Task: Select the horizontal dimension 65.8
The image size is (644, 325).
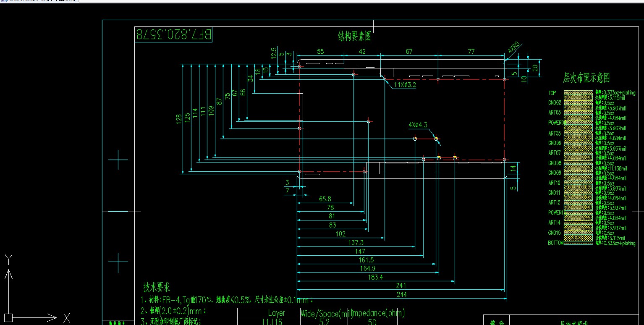Action: click(325, 199)
